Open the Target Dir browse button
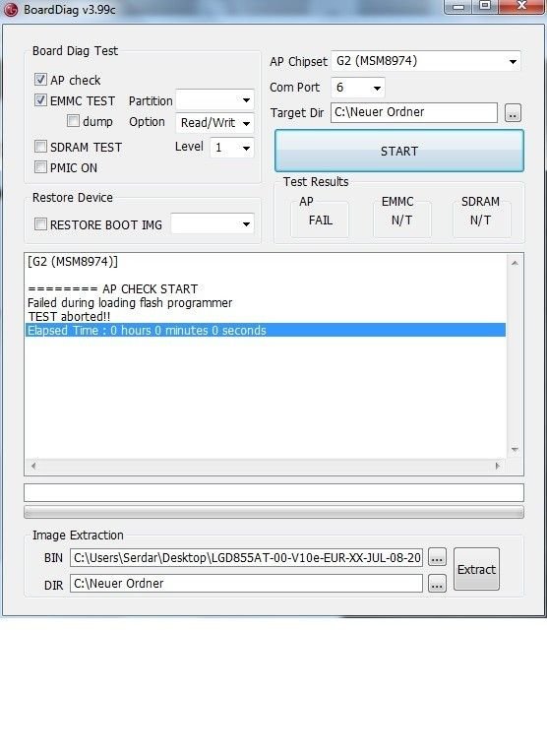This screenshot has height=756, width=547. [x=513, y=113]
